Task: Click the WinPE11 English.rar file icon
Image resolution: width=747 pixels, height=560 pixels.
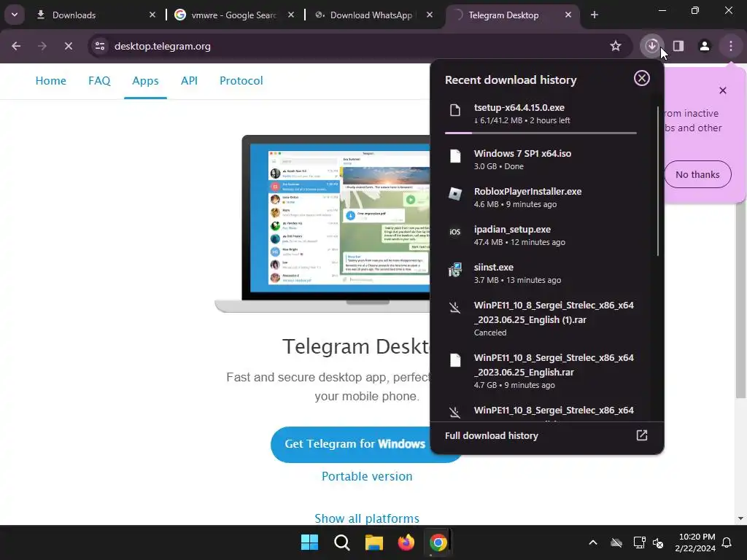Action: [x=455, y=360]
